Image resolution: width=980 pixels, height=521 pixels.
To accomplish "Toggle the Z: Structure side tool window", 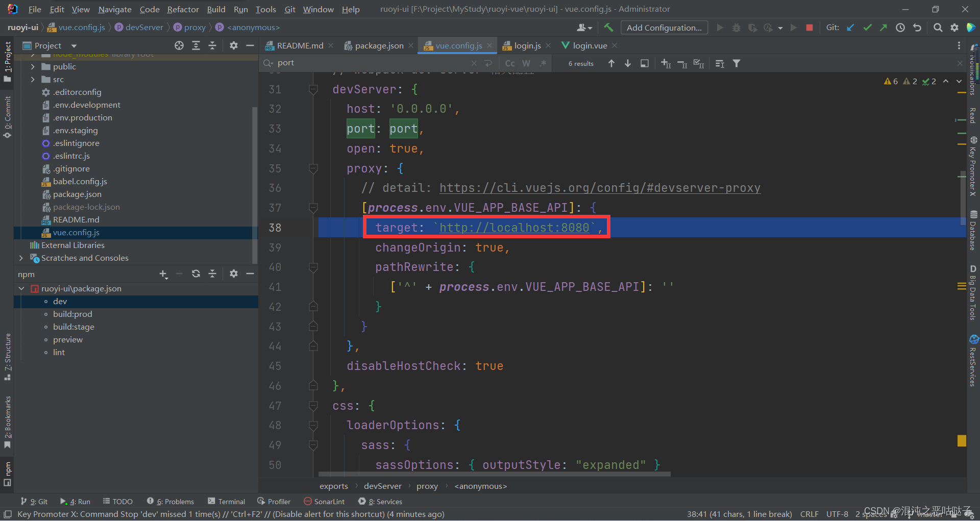I will point(7,357).
